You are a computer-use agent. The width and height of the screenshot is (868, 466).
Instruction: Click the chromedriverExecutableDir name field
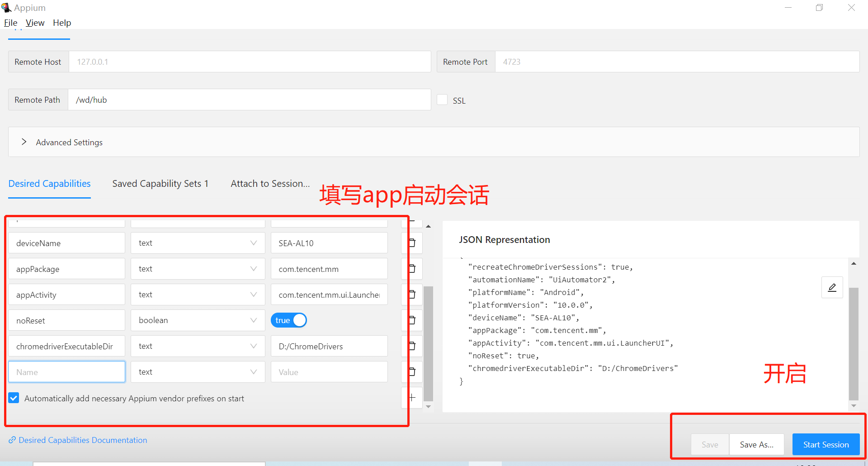66,346
